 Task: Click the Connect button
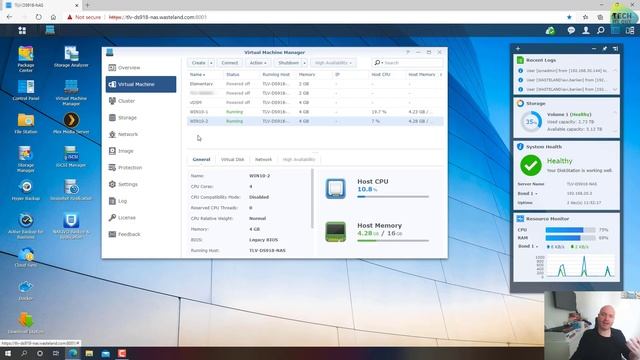click(229, 63)
